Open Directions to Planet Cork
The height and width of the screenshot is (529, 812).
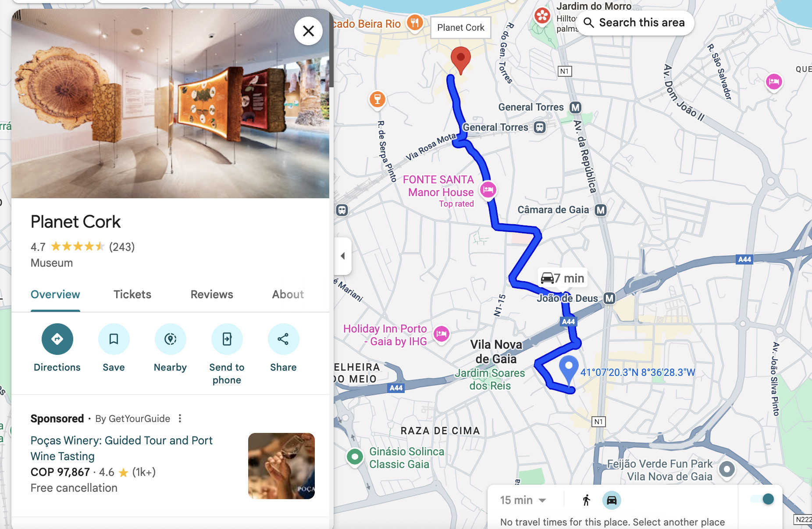click(57, 339)
